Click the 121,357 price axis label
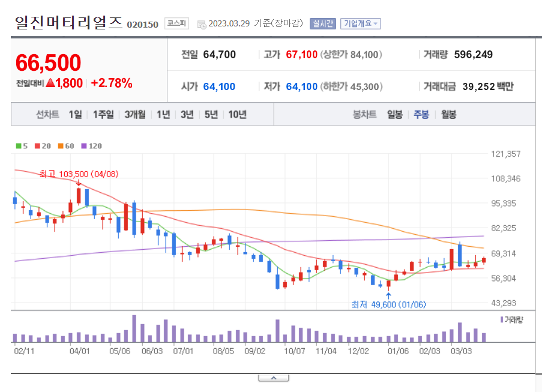 pos(506,154)
